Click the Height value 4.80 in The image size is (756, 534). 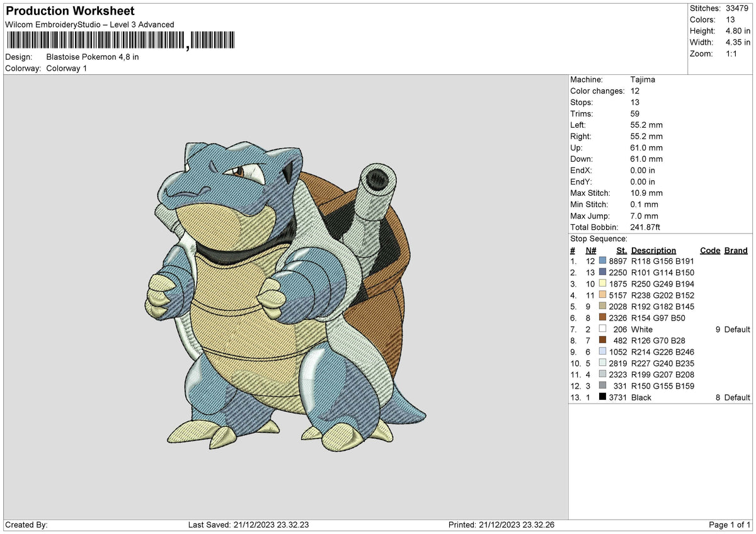click(736, 31)
